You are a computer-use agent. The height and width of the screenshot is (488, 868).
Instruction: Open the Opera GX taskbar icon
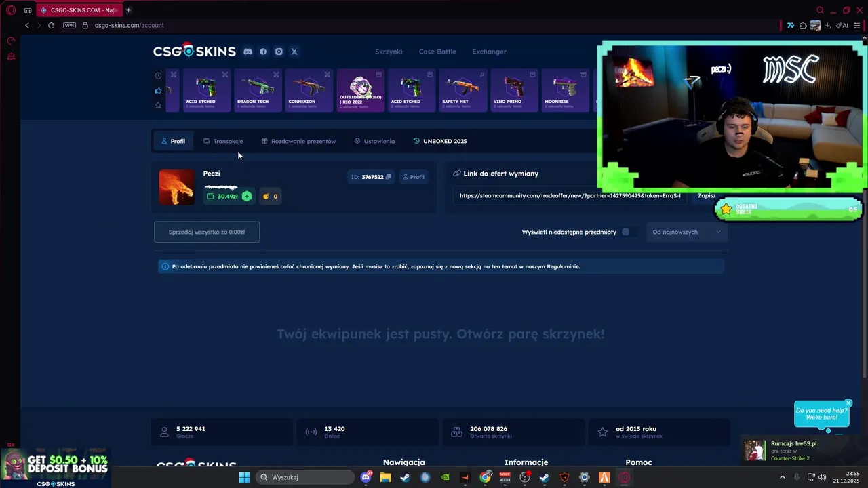click(625, 477)
